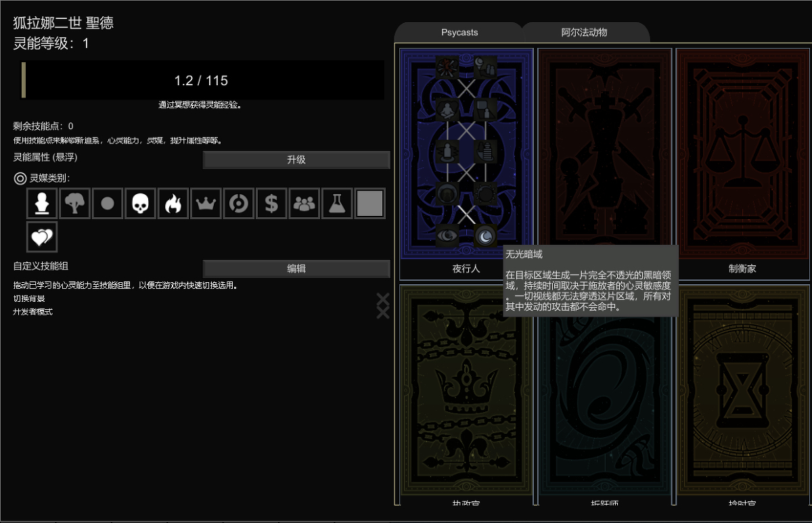Select the broken-ring meditation focus icon

(239, 203)
